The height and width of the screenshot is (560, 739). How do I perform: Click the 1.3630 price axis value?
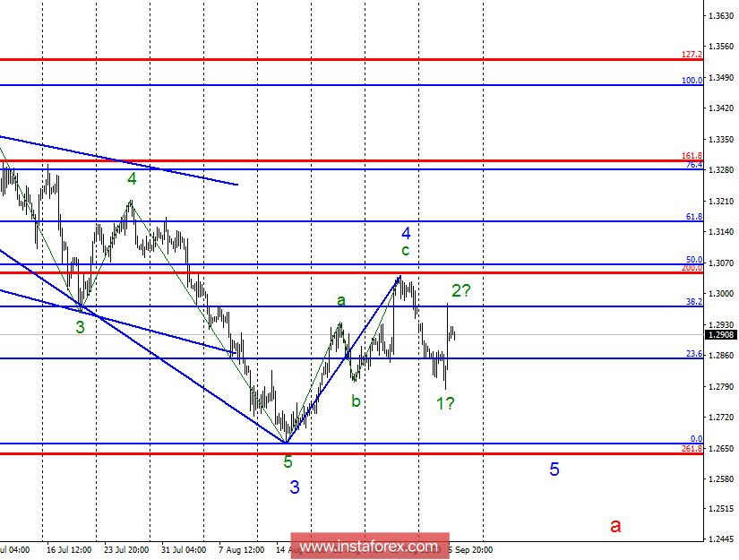coord(721,15)
